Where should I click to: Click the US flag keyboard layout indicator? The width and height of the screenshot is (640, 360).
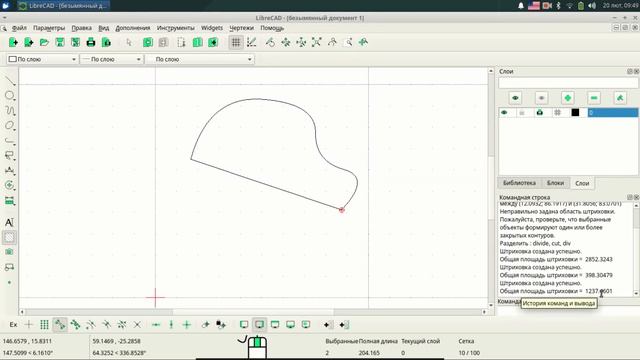tap(534, 6)
